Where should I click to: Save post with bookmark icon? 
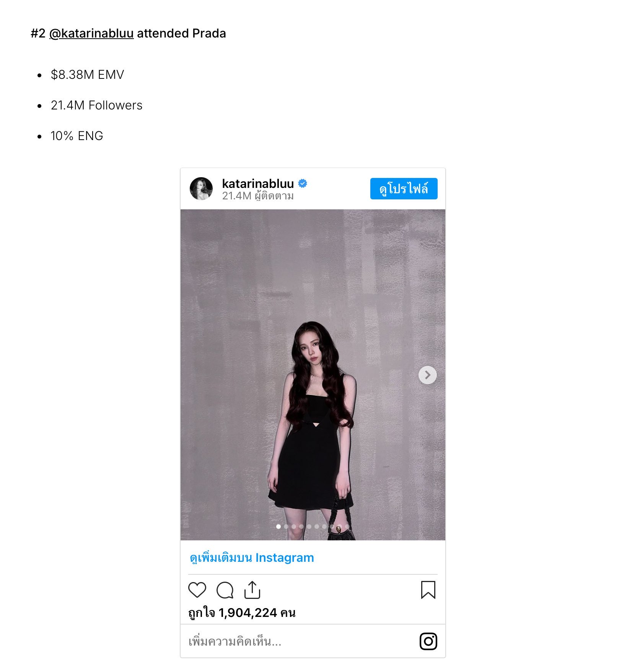(x=428, y=590)
